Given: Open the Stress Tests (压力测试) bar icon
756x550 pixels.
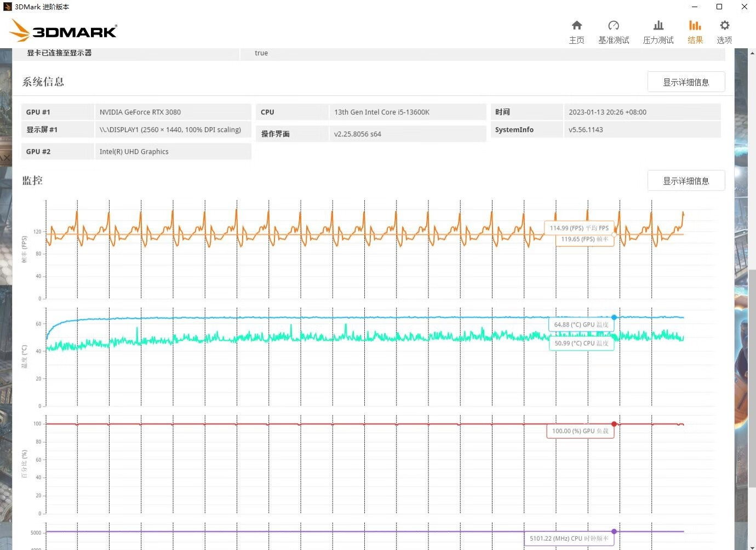Looking at the screenshot, I should click(x=658, y=25).
